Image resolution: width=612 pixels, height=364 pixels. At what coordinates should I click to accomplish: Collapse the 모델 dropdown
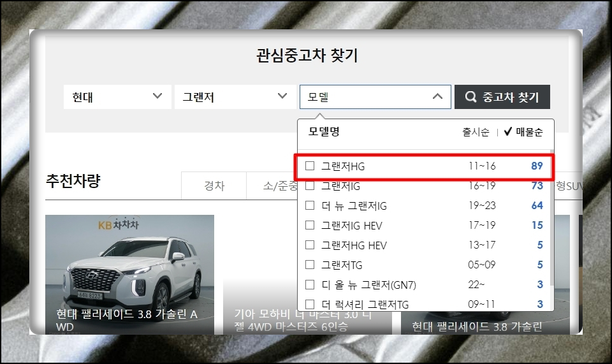[x=375, y=97]
